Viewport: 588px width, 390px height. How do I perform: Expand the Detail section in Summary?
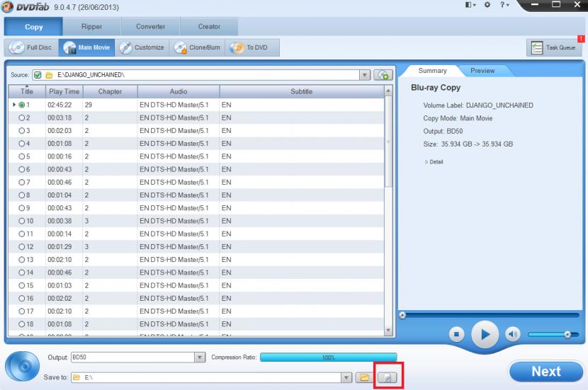coord(434,162)
